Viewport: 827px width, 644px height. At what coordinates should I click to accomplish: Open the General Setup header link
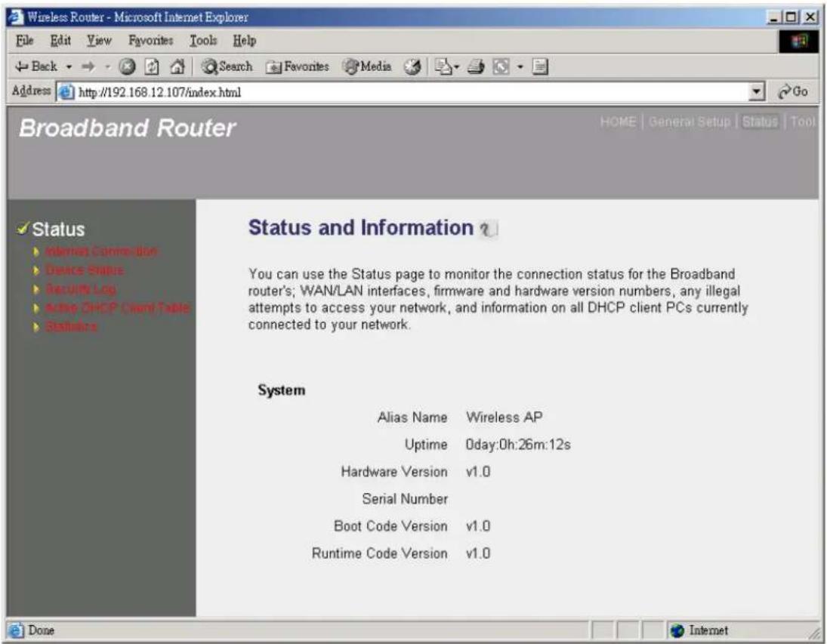pyautogui.click(x=690, y=122)
